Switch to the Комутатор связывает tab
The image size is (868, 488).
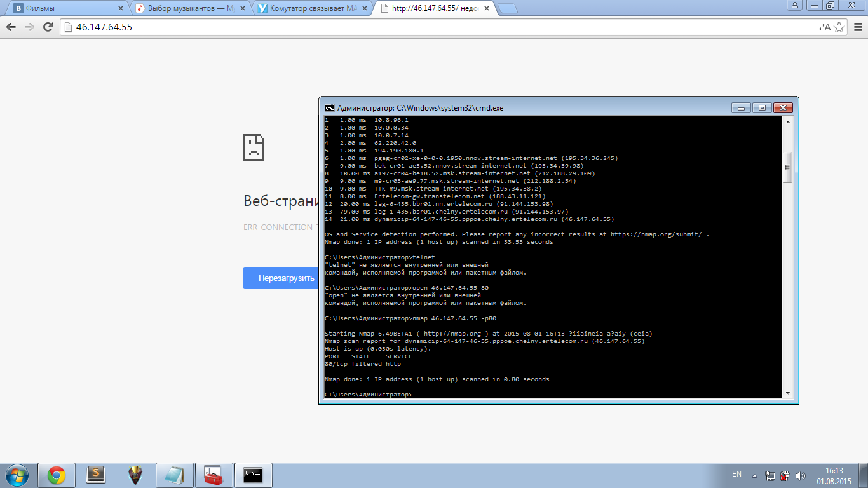[313, 9]
